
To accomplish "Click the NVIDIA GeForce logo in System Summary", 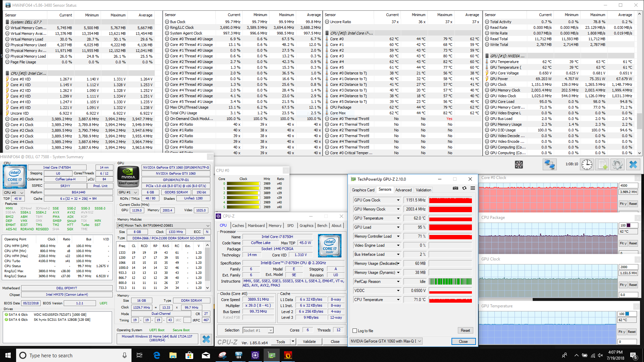I will pos(128,176).
